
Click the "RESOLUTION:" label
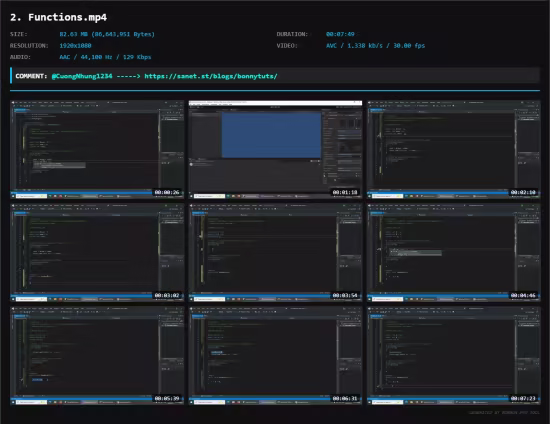pos(29,46)
